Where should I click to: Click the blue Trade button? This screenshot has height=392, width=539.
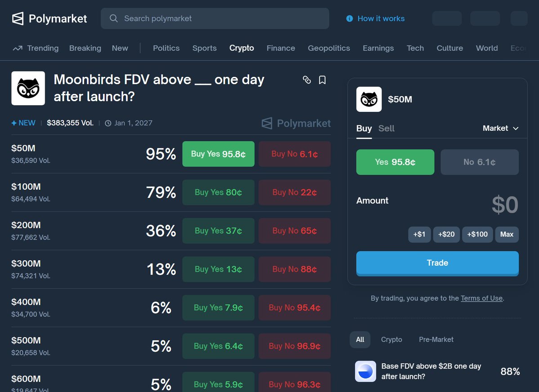[x=437, y=263]
